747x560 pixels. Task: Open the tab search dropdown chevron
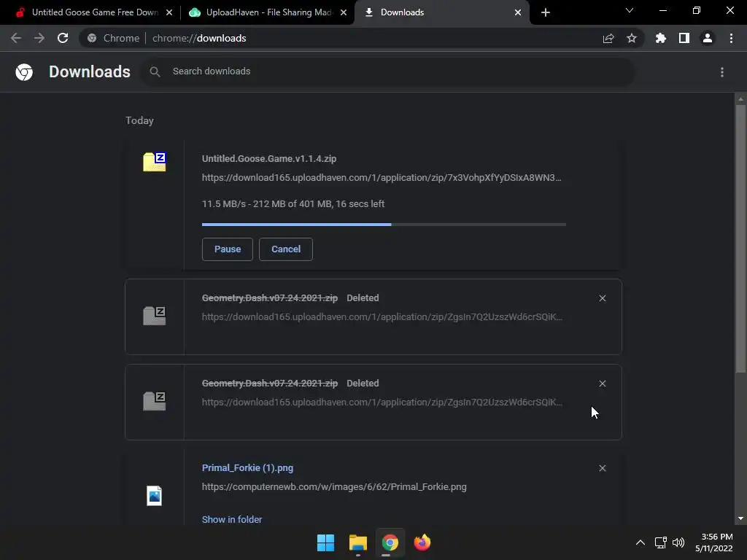[x=630, y=10]
